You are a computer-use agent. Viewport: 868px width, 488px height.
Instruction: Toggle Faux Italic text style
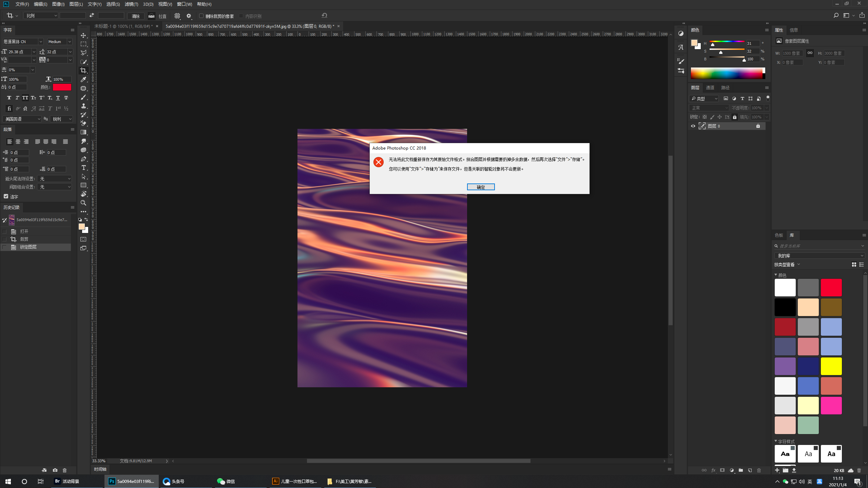coord(17,98)
